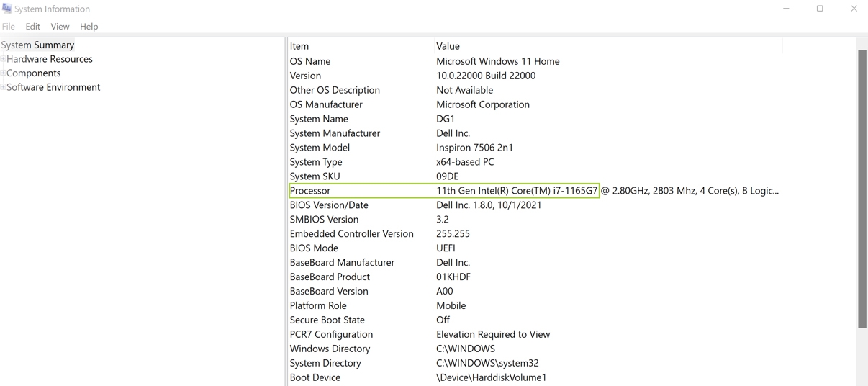
Task: Expand the Components tree branch
Action: click(3, 73)
